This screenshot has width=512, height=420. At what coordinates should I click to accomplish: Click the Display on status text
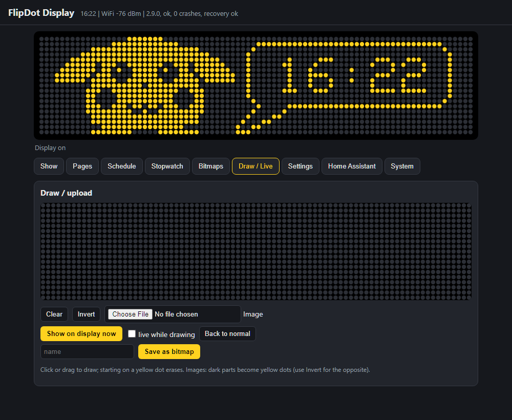point(50,148)
